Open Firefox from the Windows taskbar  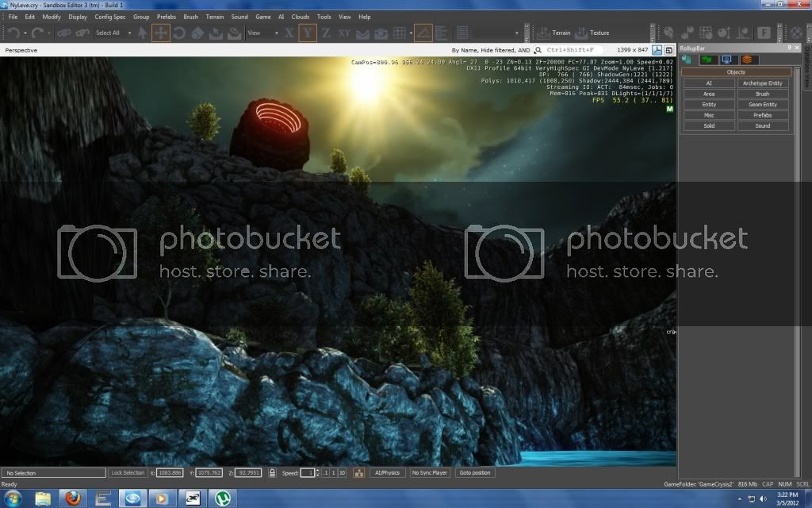point(73,498)
